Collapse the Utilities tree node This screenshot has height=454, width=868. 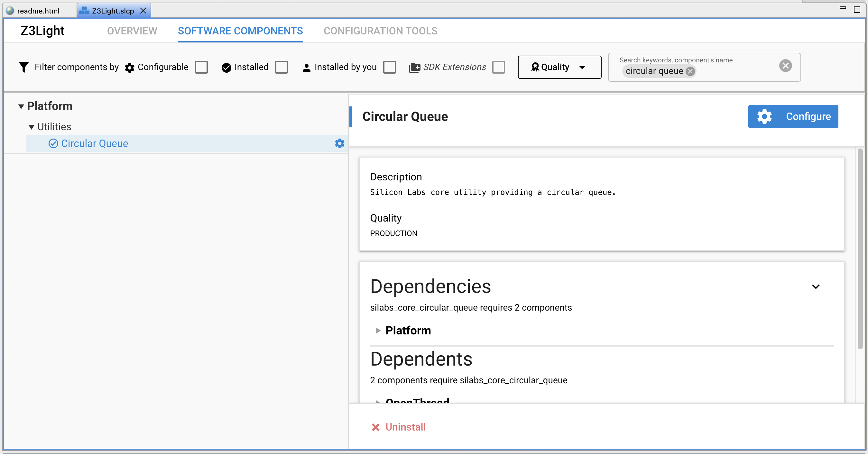pos(31,127)
